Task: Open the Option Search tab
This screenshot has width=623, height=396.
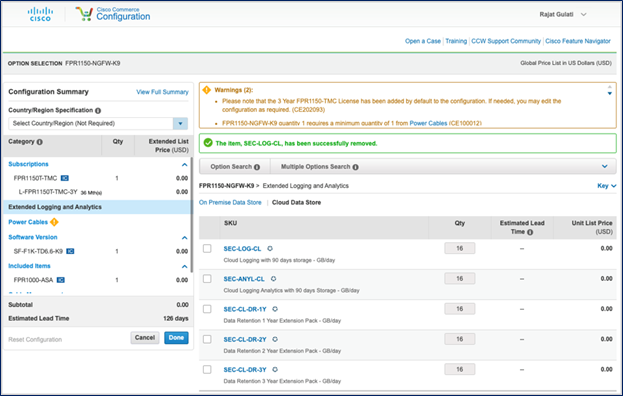Action: [x=235, y=167]
